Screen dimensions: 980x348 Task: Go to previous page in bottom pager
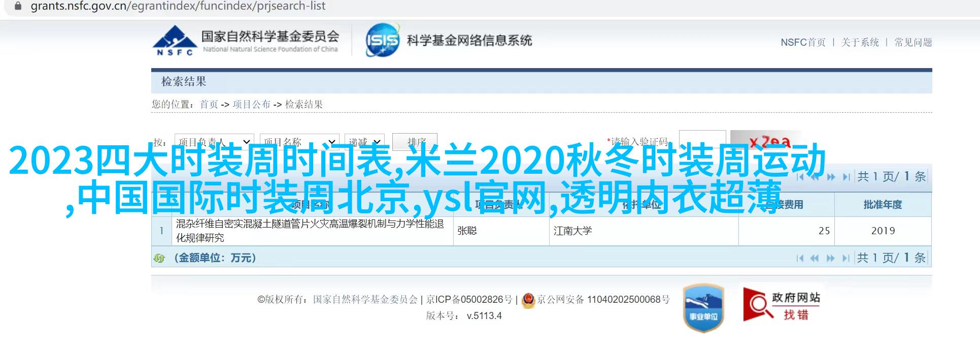coord(815,258)
